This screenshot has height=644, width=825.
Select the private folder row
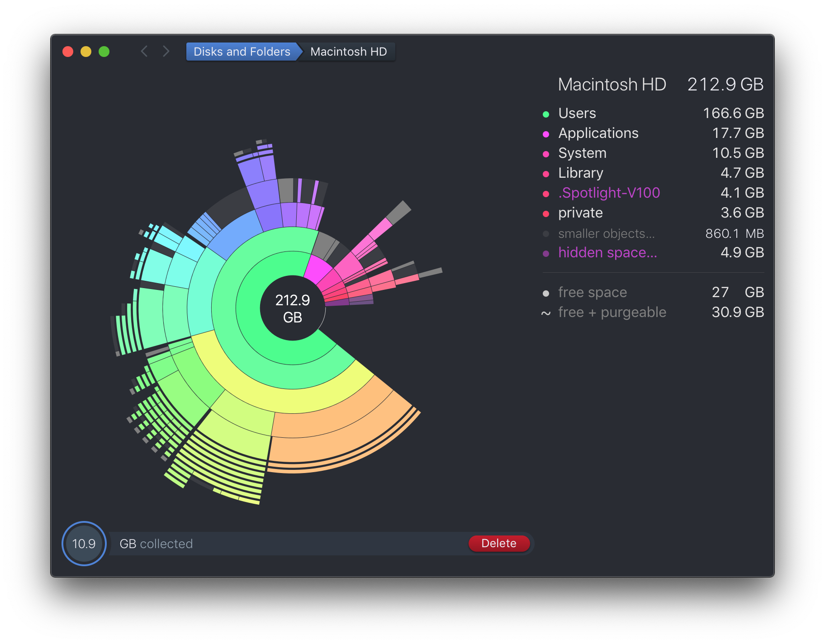point(580,213)
